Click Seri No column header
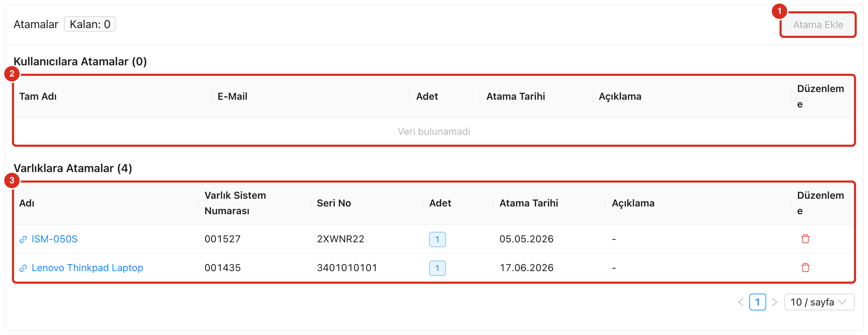 pyautogui.click(x=334, y=203)
